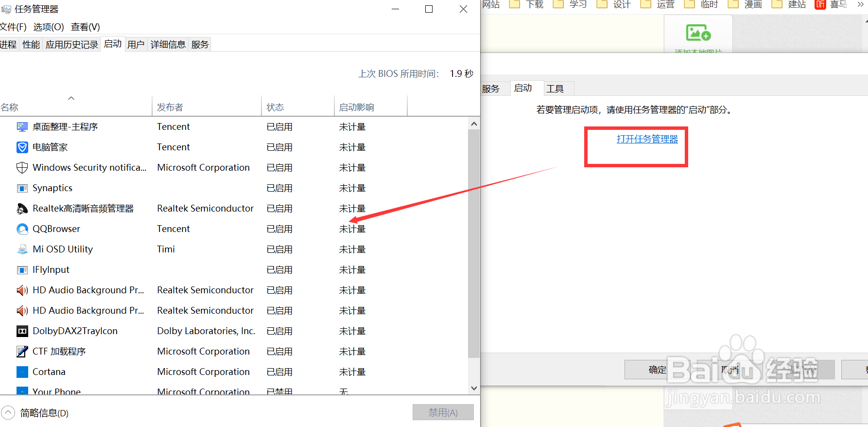Click the 确定 button in system configuration

[x=658, y=370]
